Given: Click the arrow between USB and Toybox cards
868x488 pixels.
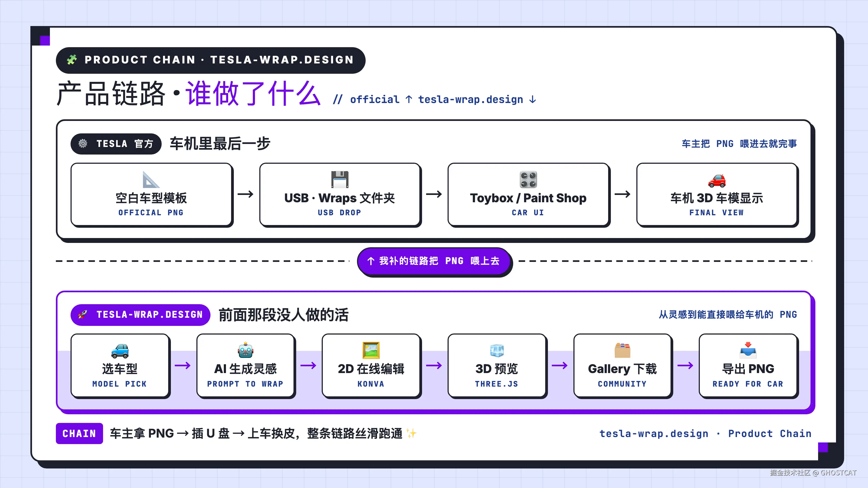Looking at the screenshot, I should pyautogui.click(x=434, y=194).
